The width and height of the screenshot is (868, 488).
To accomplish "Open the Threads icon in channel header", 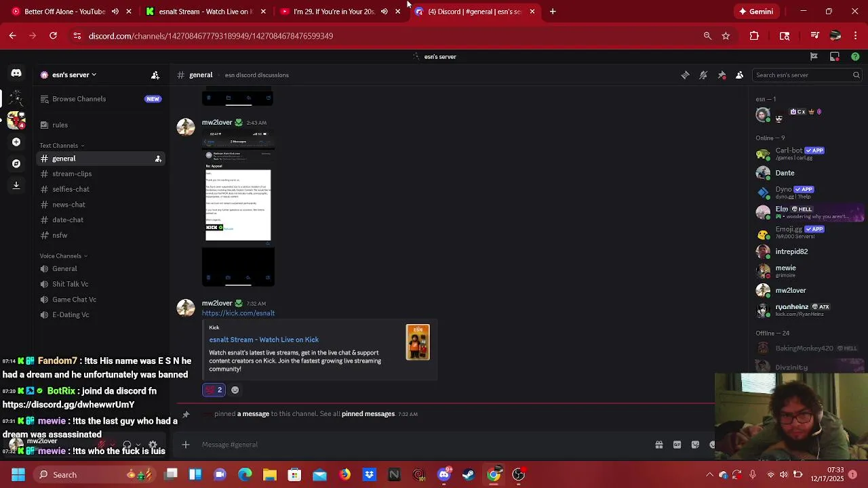I will 685,75.
